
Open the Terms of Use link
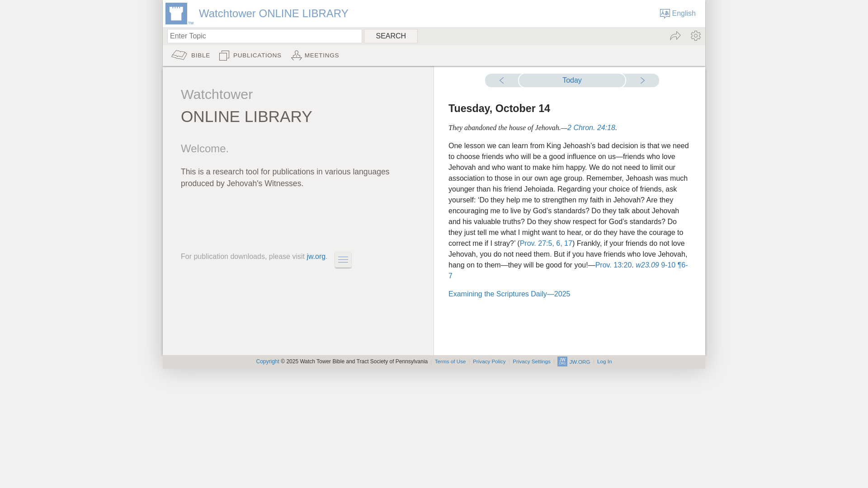click(450, 361)
